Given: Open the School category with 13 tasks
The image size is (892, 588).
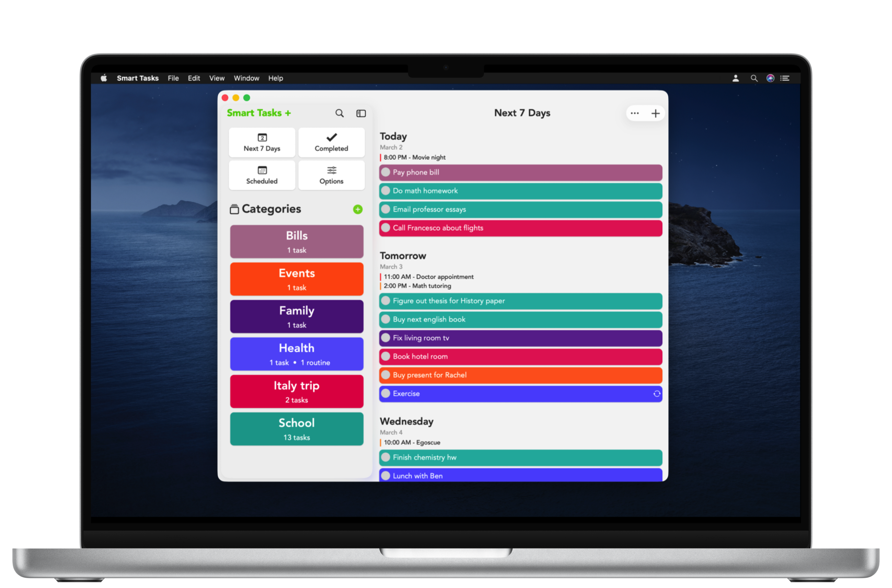Looking at the screenshot, I should [x=297, y=429].
